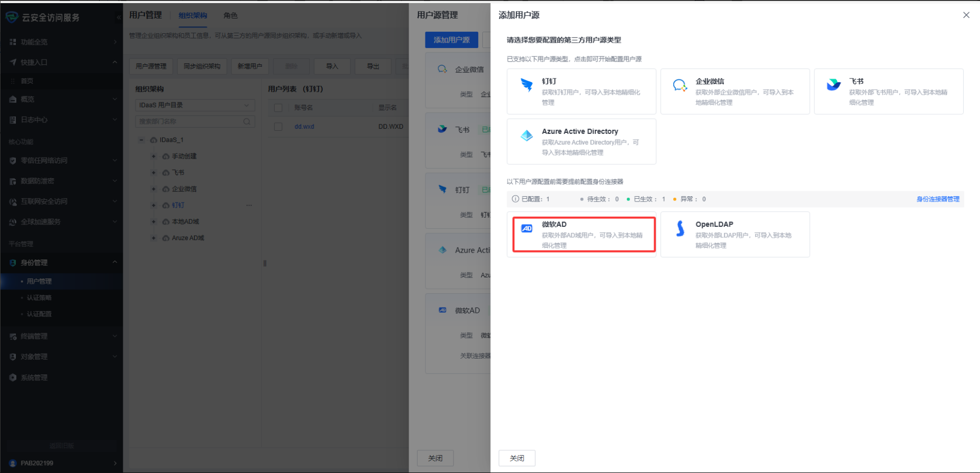
Task: Select the Azure Active Directory pyramid icon
Action: point(526,136)
